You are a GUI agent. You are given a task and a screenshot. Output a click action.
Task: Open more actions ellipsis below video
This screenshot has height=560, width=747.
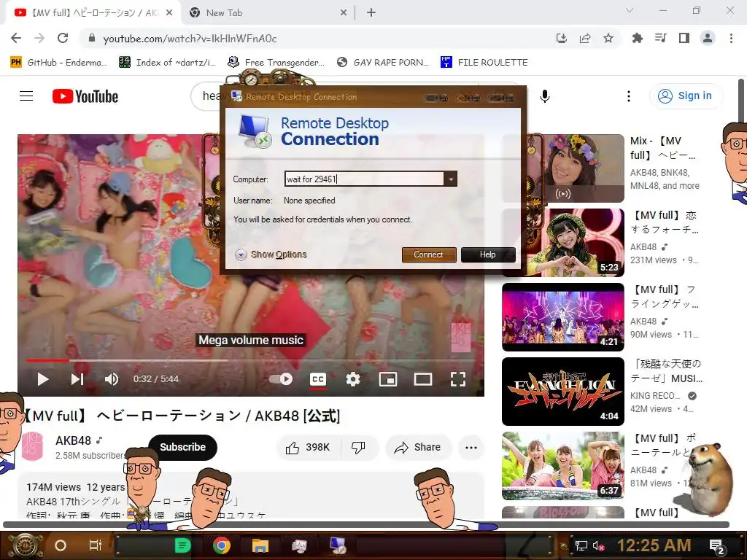471,447
